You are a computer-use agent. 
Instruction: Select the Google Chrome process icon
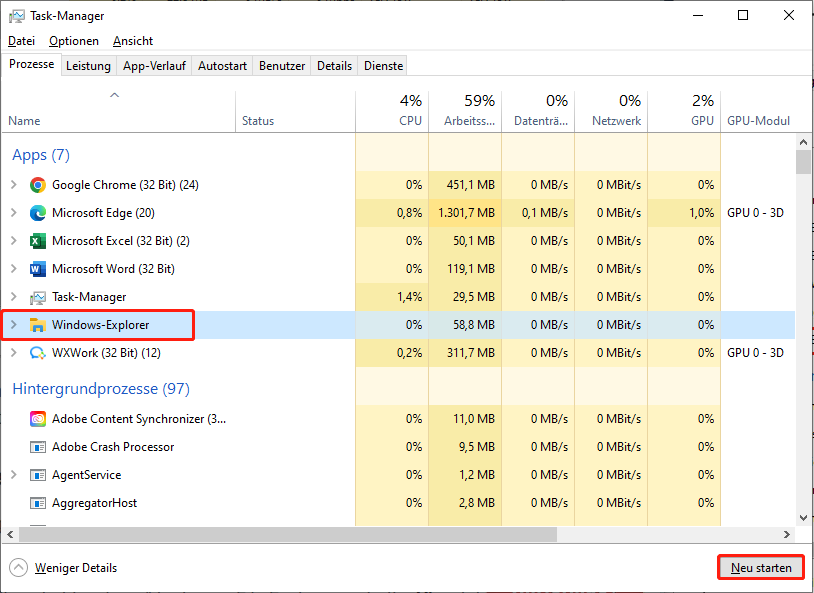[37, 185]
